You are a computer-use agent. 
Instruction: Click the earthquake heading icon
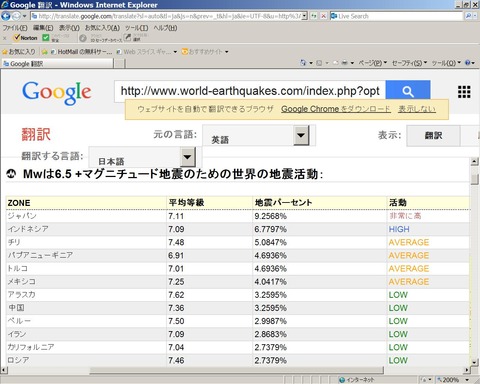11,174
